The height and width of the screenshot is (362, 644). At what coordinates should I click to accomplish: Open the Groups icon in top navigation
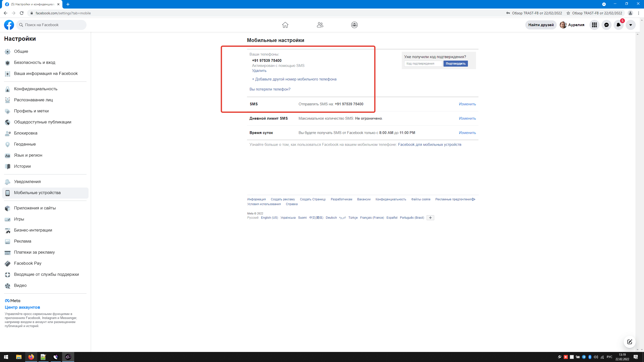point(354,25)
